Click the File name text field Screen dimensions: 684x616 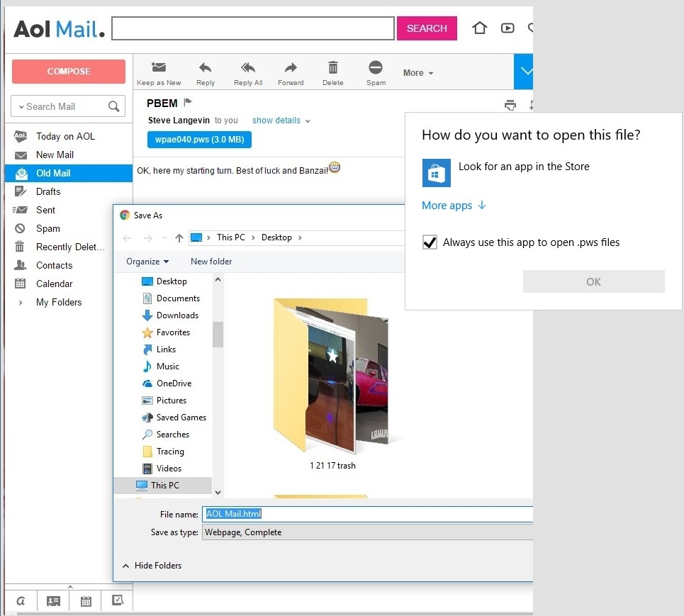point(367,514)
